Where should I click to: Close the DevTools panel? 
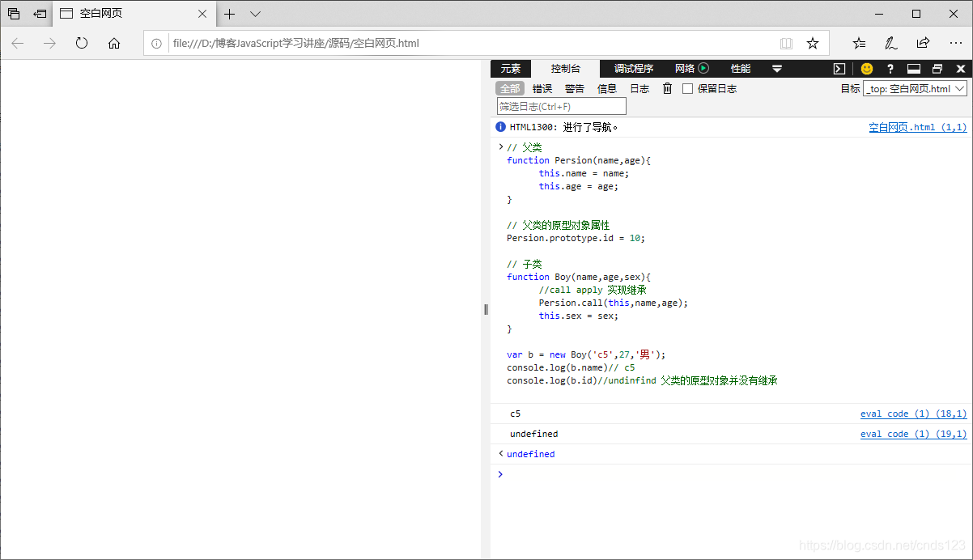point(961,69)
